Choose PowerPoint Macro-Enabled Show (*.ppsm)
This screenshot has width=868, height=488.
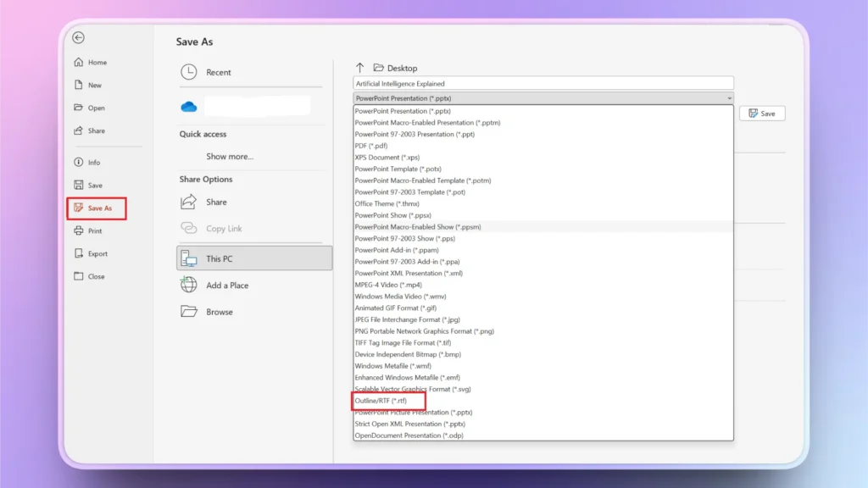(543, 227)
